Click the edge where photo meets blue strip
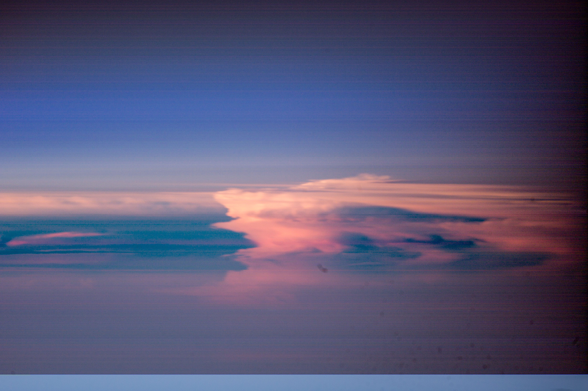Screen dimensions: 588x391 294,374
